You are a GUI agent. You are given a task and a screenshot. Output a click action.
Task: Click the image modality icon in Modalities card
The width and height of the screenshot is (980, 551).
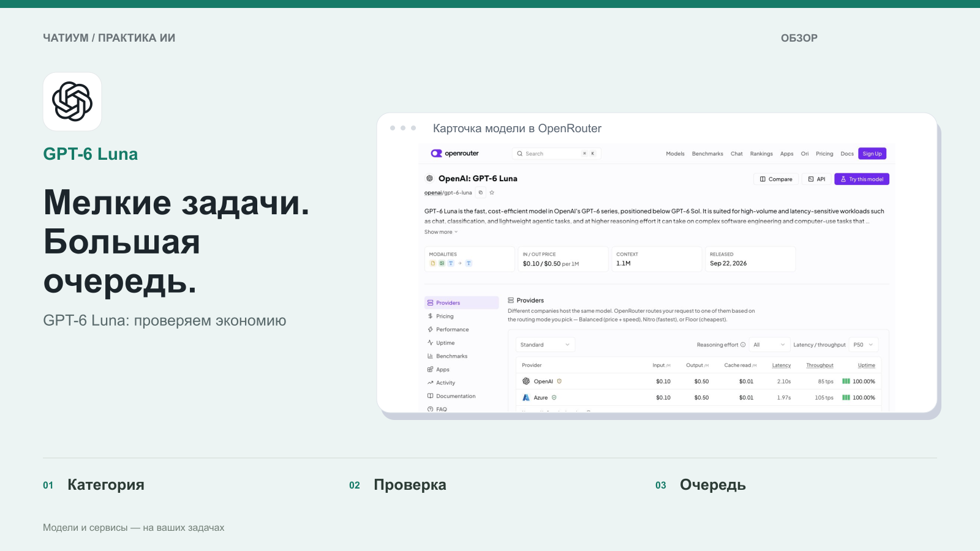tap(442, 263)
